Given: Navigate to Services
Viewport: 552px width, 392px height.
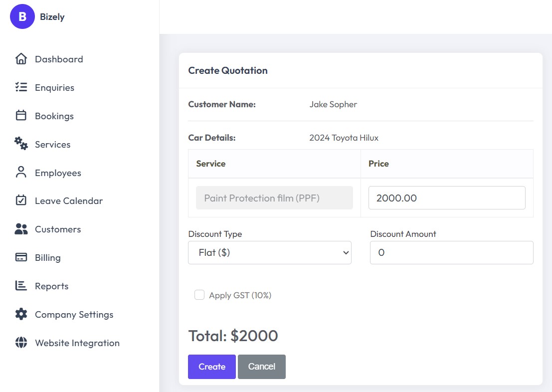Looking at the screenshot, I should coord(52,145).
